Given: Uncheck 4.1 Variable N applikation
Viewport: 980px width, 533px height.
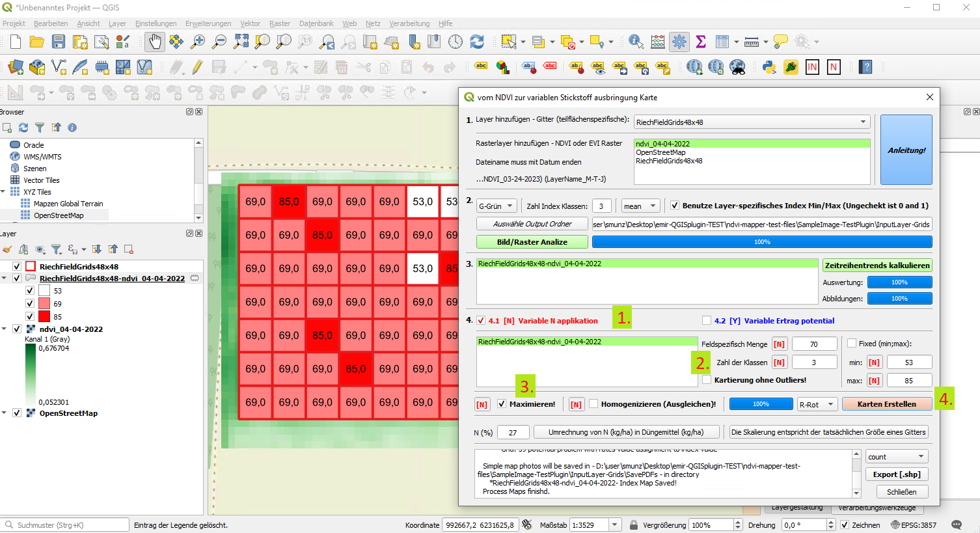Looking at the screenshot, I should coord(481,320).
